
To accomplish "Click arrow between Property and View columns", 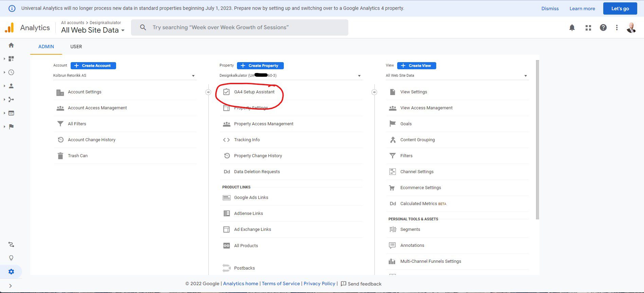I will click(374, 92).
